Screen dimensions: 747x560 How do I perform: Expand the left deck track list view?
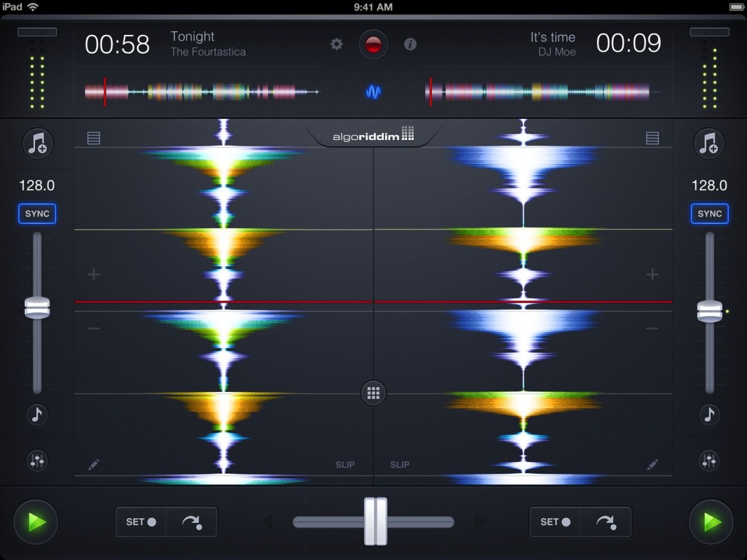point(93,138)
